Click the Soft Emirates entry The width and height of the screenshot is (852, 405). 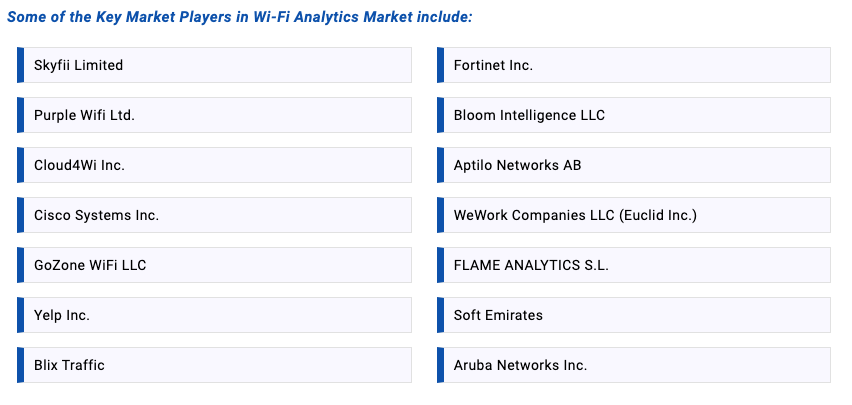pos(498,315)
